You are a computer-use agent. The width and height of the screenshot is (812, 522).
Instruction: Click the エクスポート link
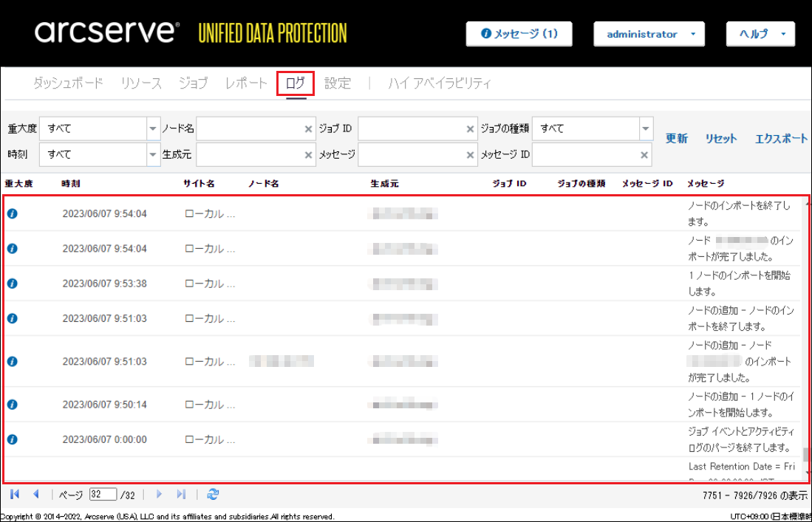781,139
